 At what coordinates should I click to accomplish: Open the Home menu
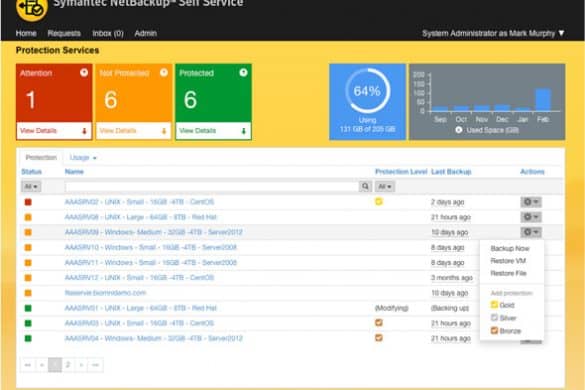[26, 33]
